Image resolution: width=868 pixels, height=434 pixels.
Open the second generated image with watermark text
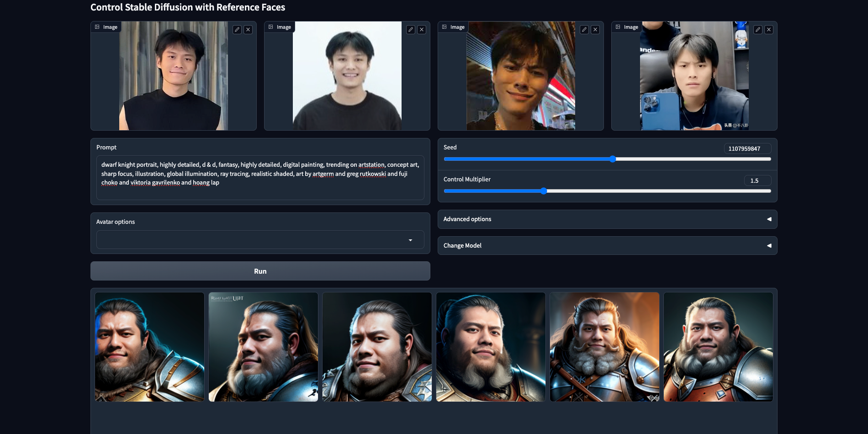264,347
